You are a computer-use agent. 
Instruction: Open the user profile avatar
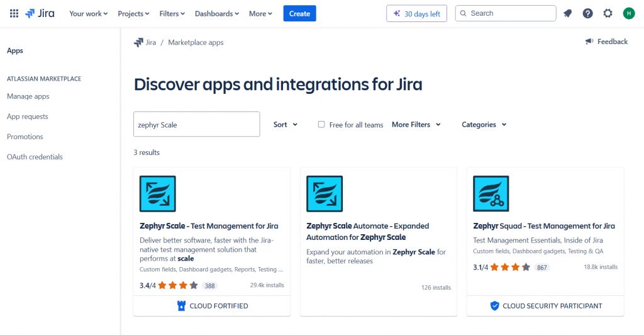pyautogui.click(x=628, y=14)
